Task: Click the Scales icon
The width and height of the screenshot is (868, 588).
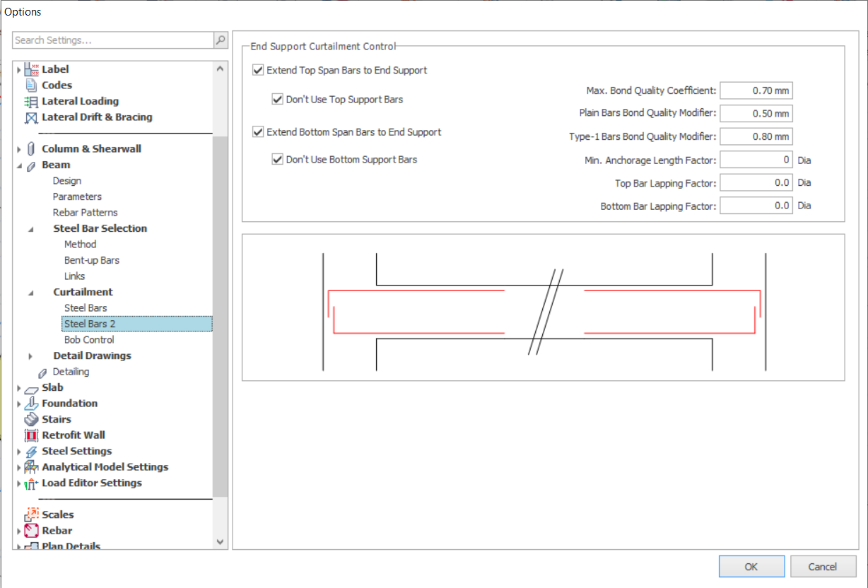Action: pos(31,514)
